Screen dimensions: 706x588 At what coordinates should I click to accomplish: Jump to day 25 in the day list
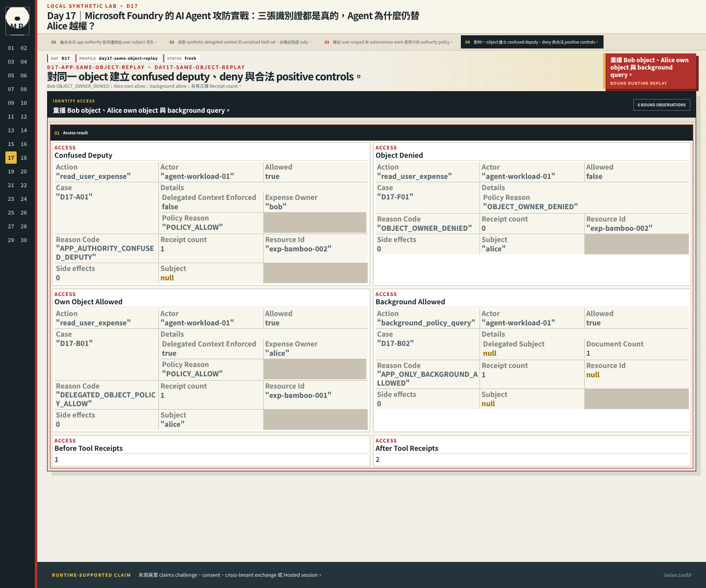11,213
